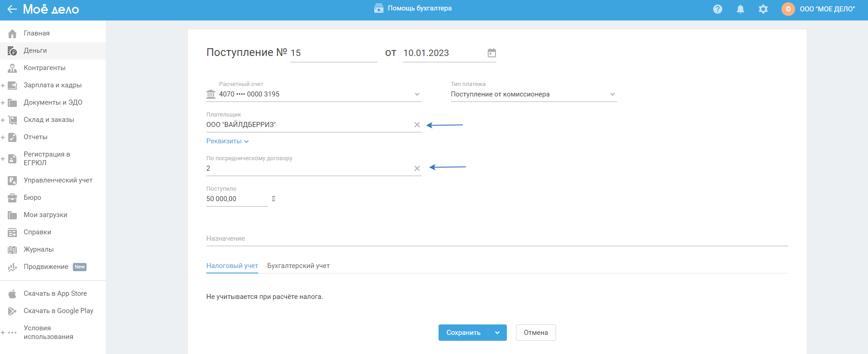868x354 pixels.
Task: Open the settings gear icon
Action: click(x=763, y=9)
